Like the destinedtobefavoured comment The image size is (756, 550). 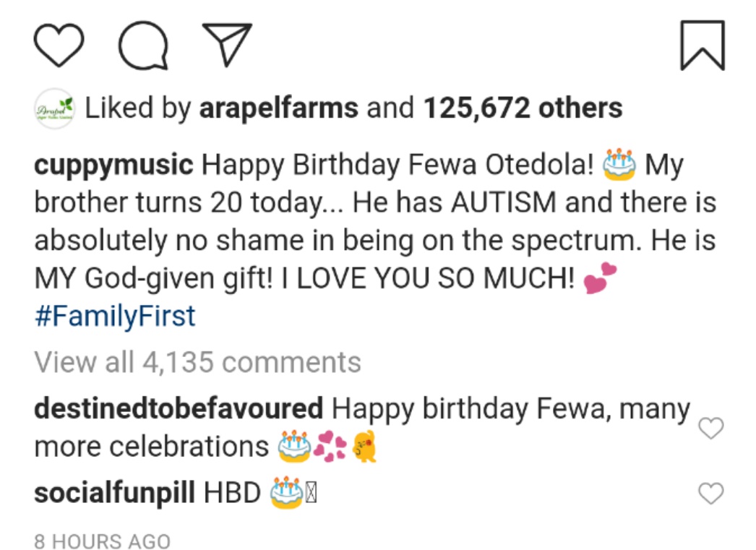point(711,429)
